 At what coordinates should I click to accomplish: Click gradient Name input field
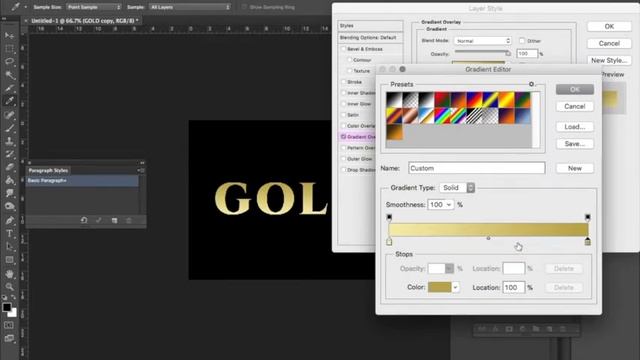click(476, 168)
